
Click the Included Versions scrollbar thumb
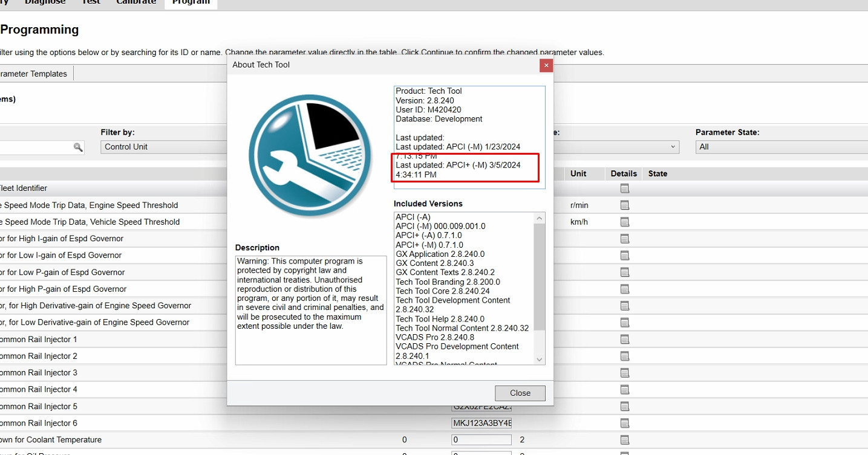pyautogui.click(x=540, y=277)
